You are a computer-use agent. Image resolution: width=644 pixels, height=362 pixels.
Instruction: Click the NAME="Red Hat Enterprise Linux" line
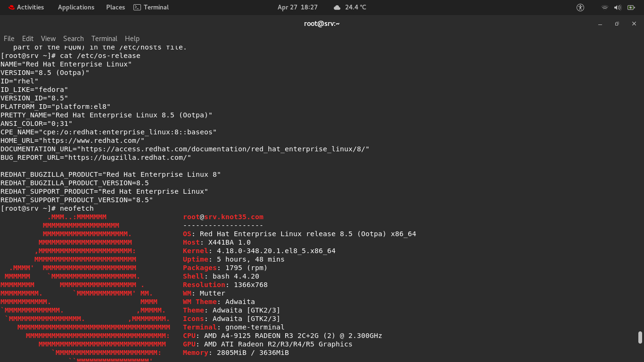(x=66, y=64)
